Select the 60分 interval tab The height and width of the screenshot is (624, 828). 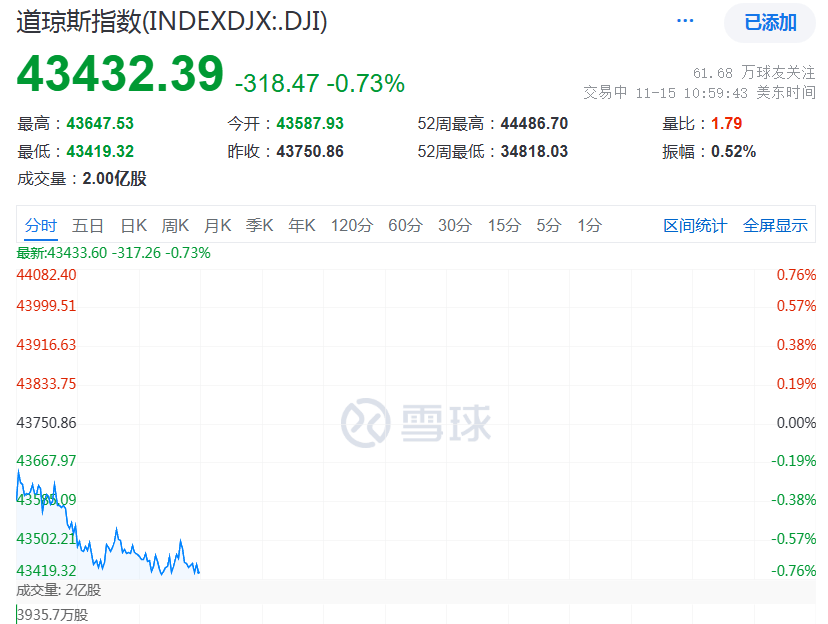point(405,226)
